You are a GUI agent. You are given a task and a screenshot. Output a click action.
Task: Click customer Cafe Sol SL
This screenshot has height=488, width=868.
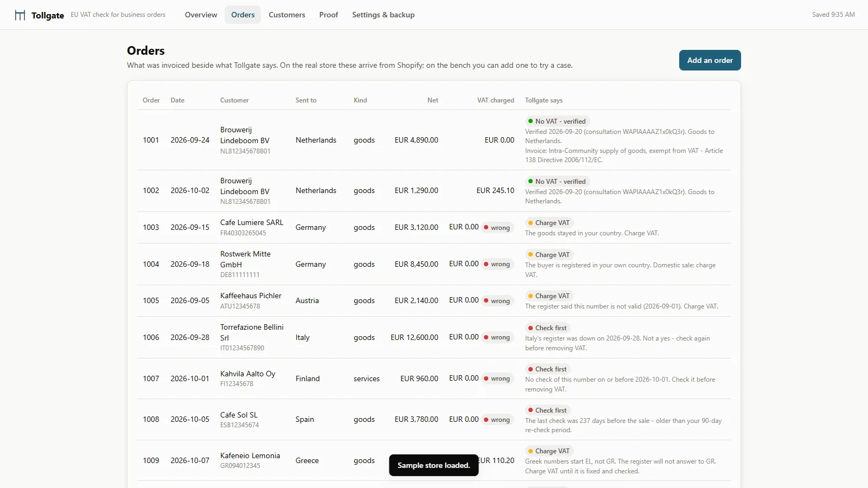[239, 415]
